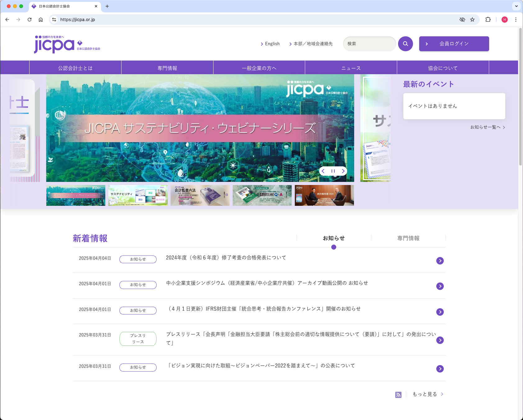Go to previous carousel slide arrow

(323, 171)
